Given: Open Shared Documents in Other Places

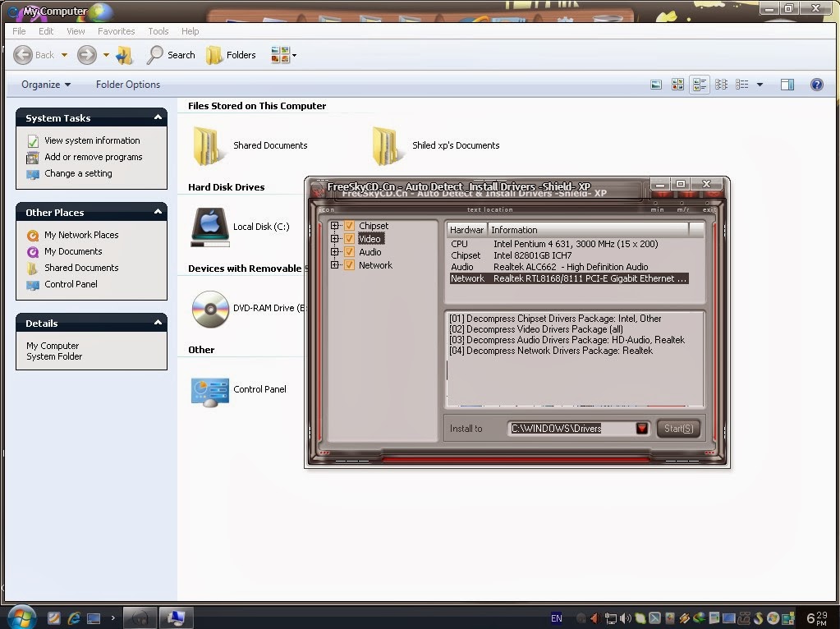Looking at the screenshot, I should 81,268.
